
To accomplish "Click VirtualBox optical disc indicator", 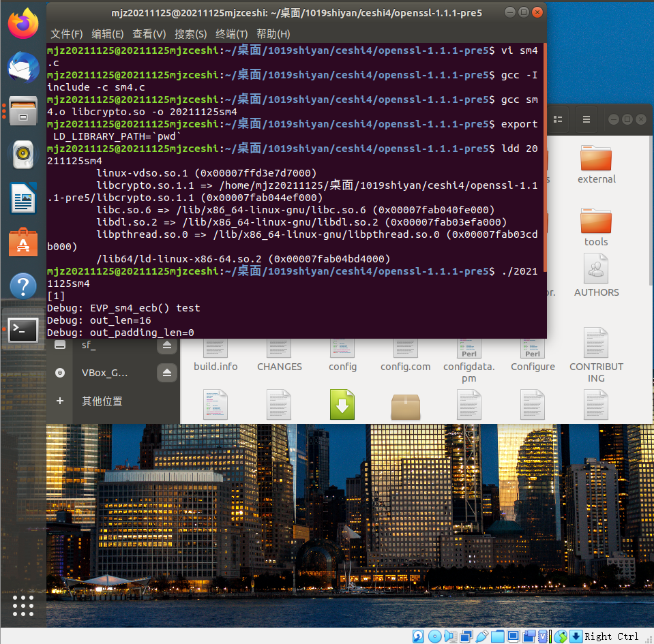I will click(434, 636).
